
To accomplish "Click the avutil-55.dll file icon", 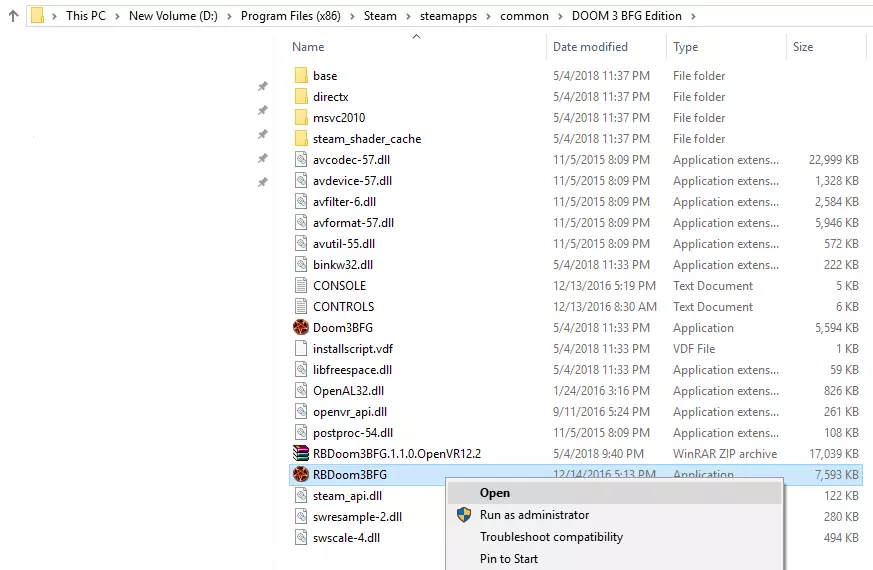I will [301, 243].
